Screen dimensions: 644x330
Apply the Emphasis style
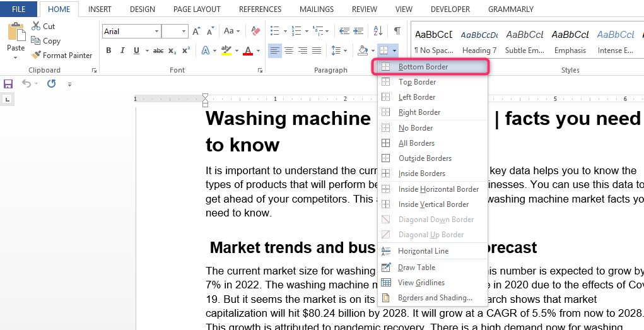(570, 42)
